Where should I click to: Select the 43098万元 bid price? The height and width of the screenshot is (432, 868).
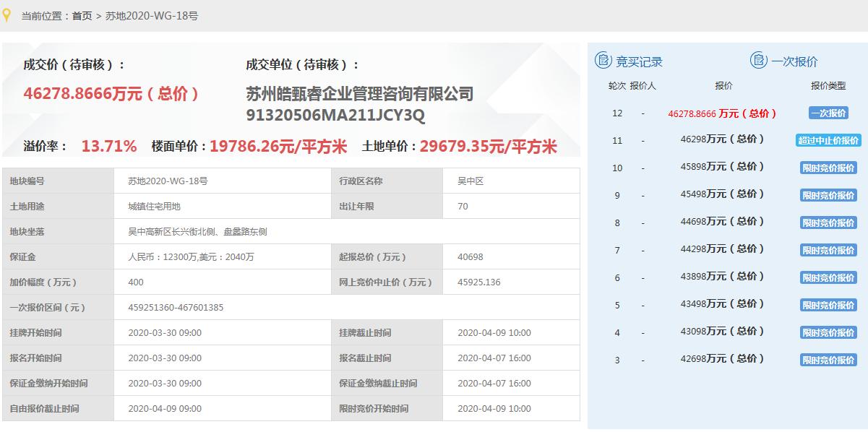[x=723, y=332]
